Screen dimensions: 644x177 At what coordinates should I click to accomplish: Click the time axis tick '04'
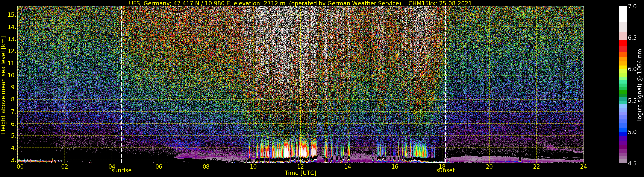112,166
